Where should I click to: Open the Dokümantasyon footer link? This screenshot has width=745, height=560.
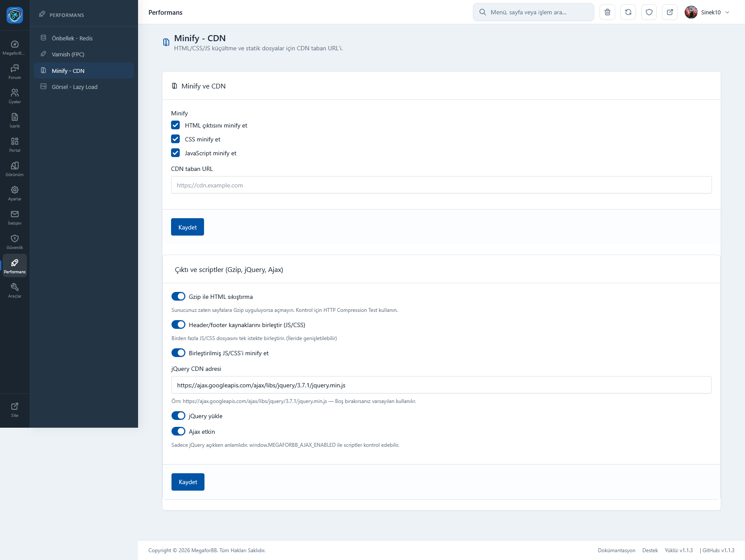click(616, 550)
